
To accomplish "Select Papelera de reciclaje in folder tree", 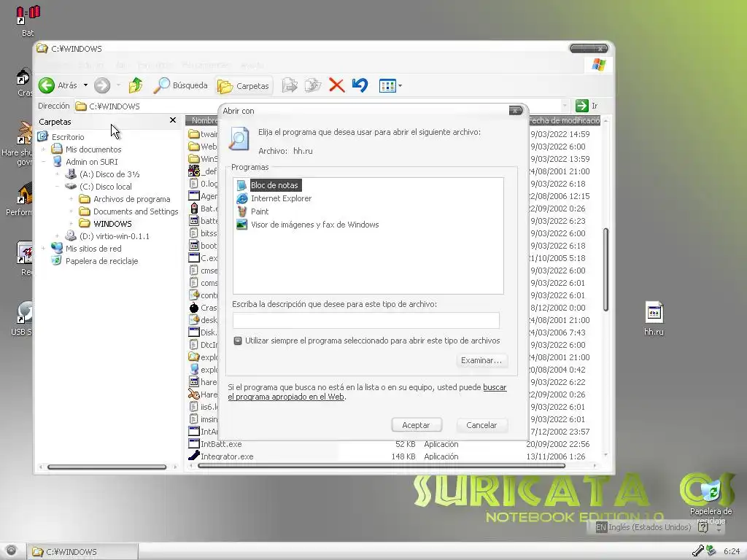I will 101,261.
